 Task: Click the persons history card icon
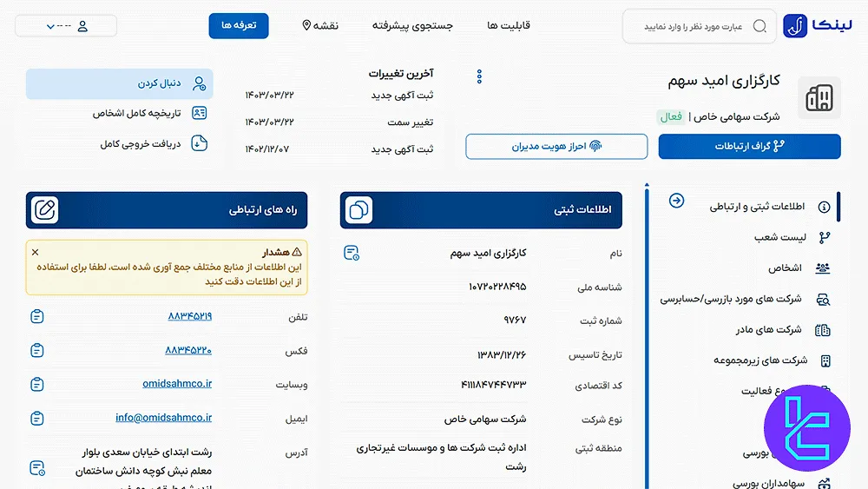click(x=200, y=113)
